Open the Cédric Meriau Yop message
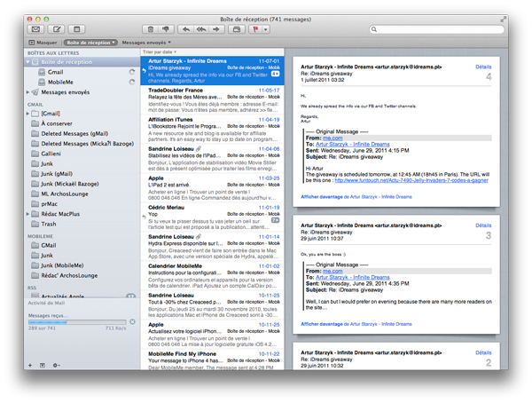 pyautogui.click(x=213, y=217)
